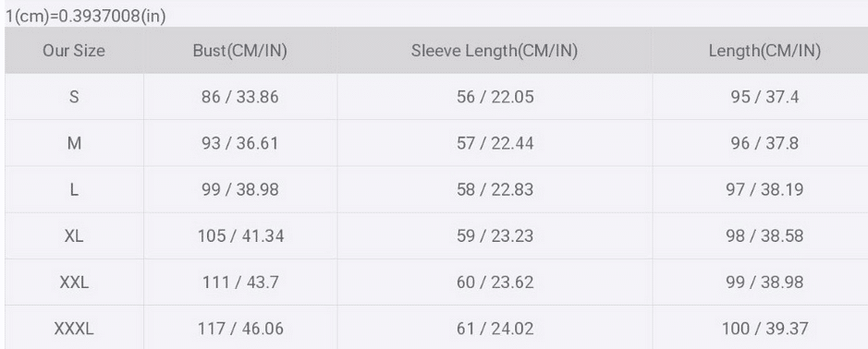The width and height of the screenshot is (868, 349).
Task: Click bust value 86 / 33.86
Action: (x=239, y=97)
